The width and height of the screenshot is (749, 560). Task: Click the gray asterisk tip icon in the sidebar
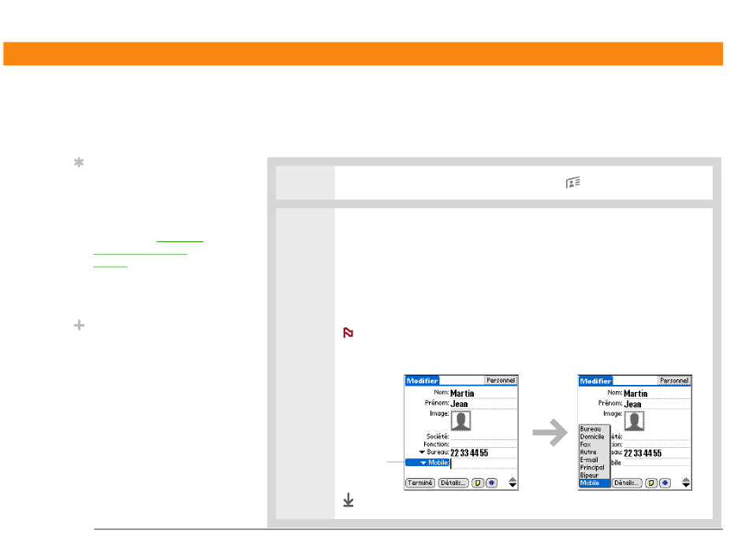point(79,162)
